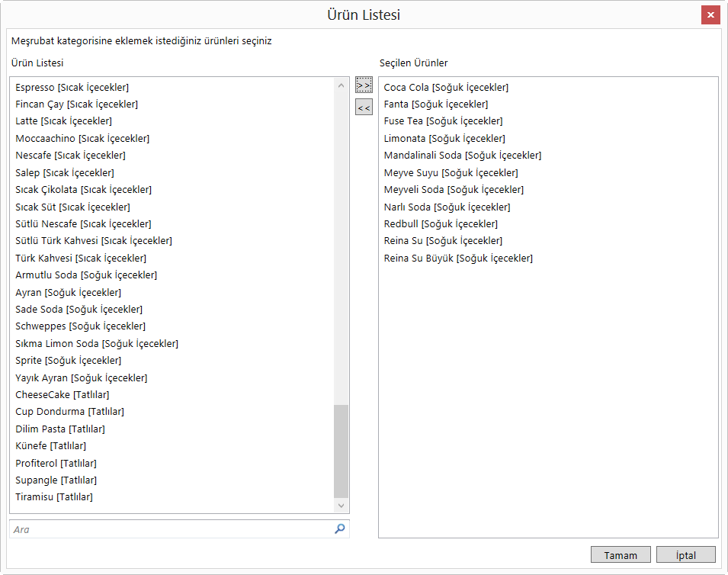The width and height of the screenshot is (728, 575).
Task: Pick CheeseCake [Tatlılar] from list
Action: (63, 395)
